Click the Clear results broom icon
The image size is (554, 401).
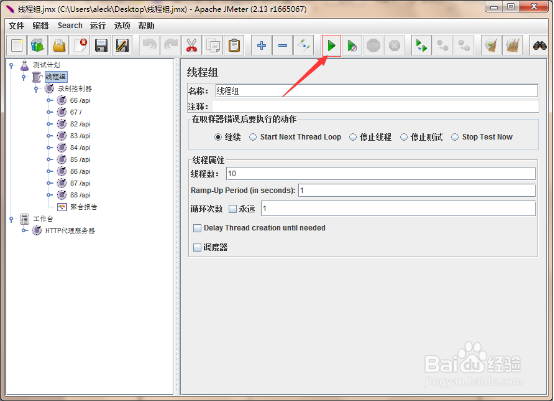tap(491, 46)
